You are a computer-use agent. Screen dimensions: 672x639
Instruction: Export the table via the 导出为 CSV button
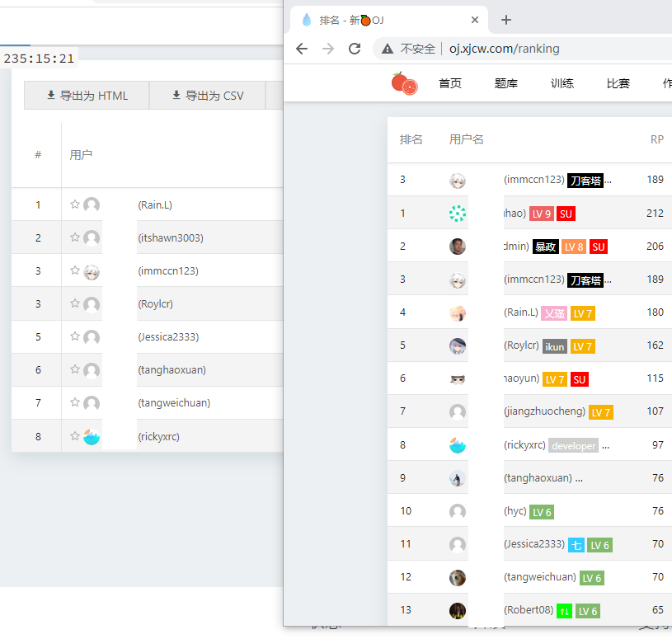tap(207, 96)
